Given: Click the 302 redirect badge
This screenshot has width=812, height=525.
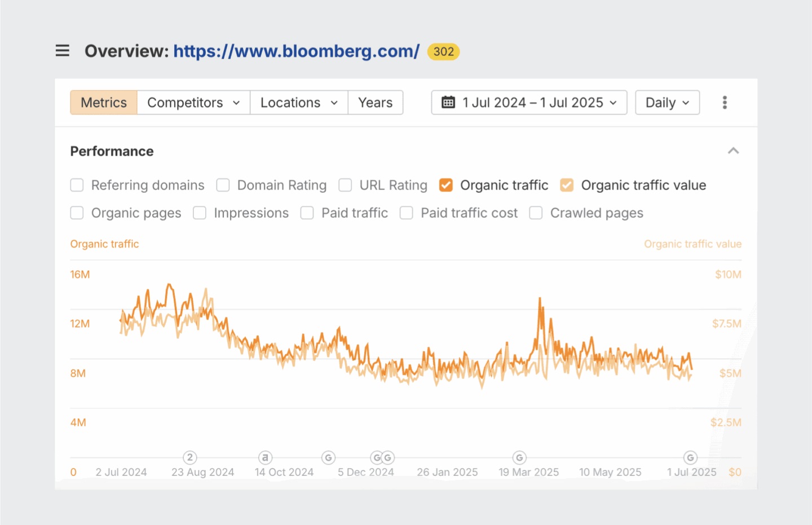Looking at the screenshot, I should [x=444, y=51].
